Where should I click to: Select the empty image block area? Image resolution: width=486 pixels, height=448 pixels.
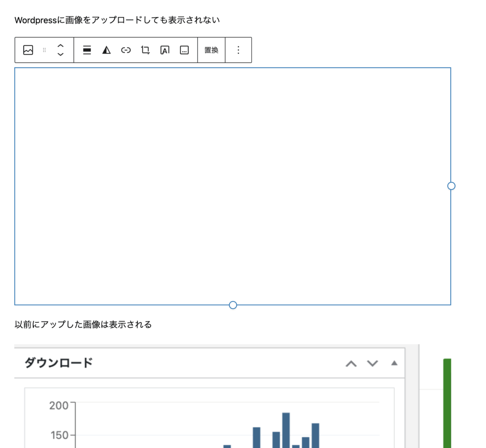(233, 186)
